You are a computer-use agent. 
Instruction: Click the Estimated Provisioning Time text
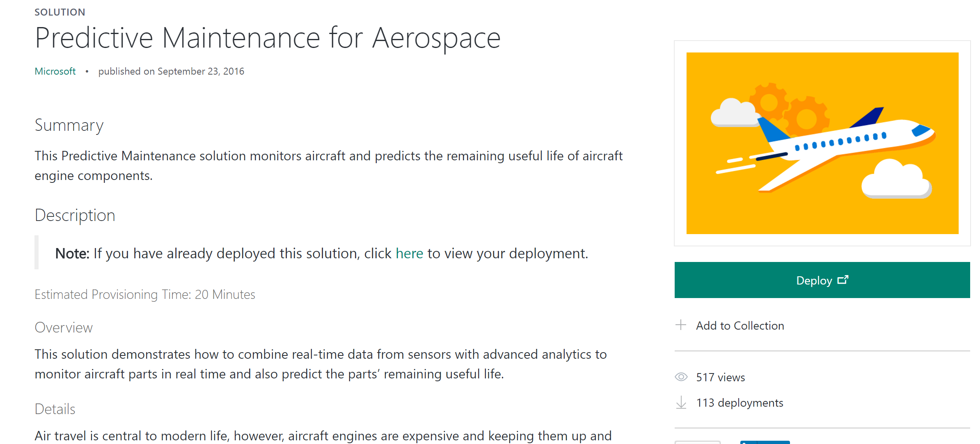[x=145, y=294]
